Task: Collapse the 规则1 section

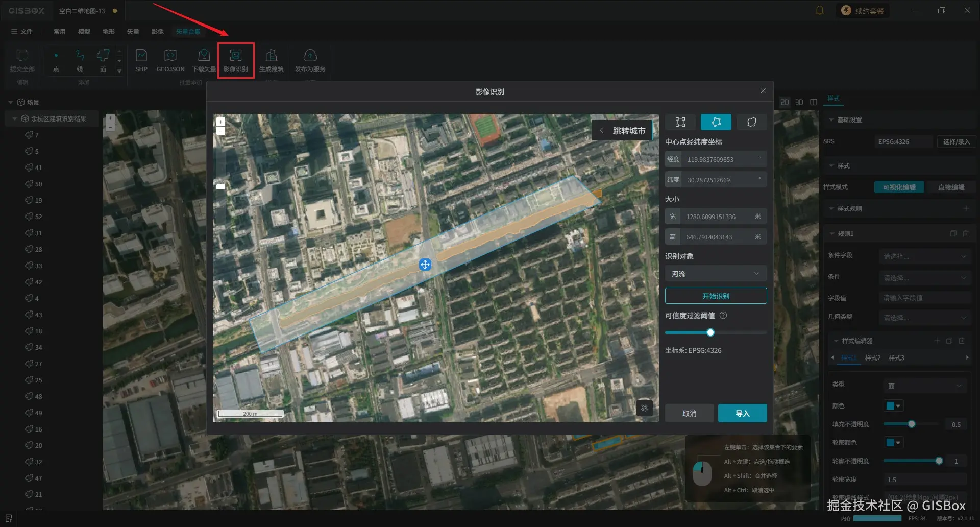Action: click(832, 233)
